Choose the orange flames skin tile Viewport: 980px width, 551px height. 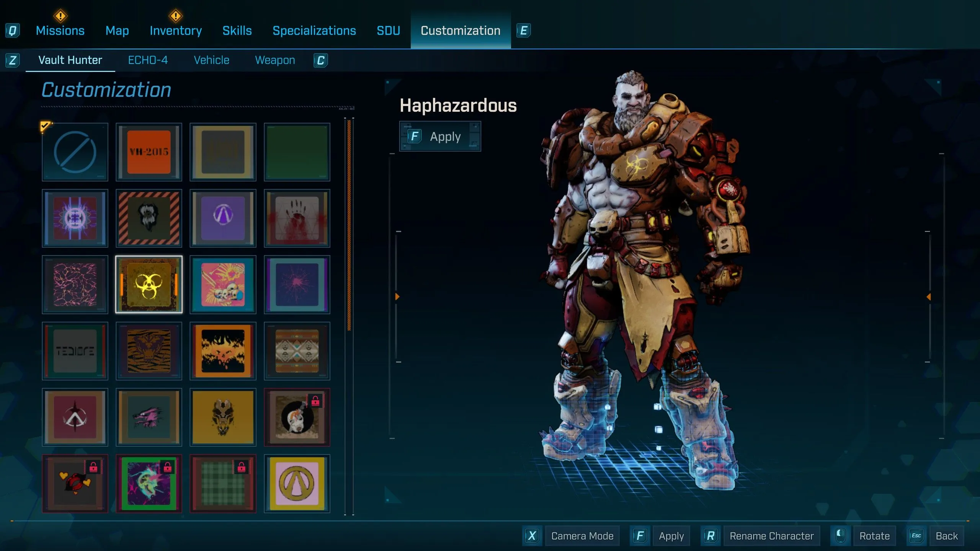[223, 351]
